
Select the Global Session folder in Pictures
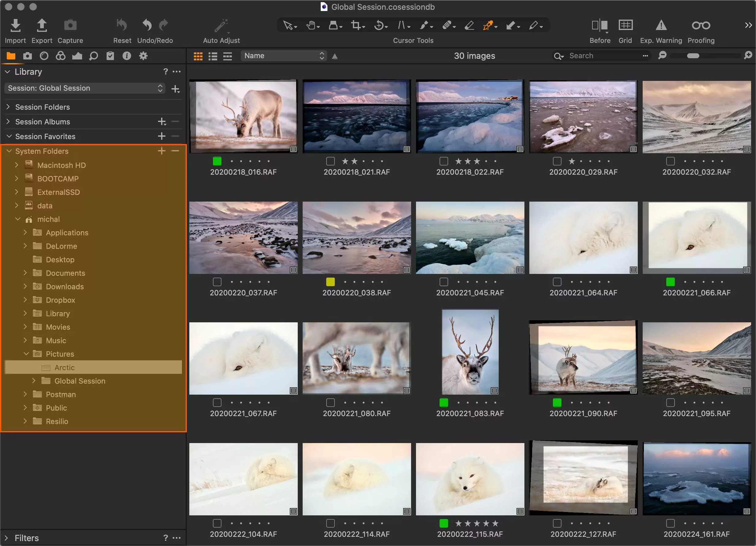[80, 381]
